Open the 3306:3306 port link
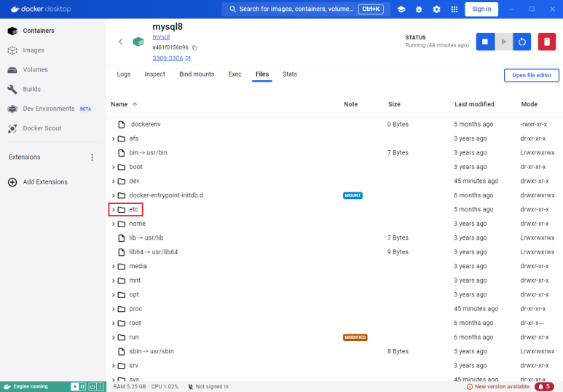The width and height of the screenshot is (563, 392). (x=168, y=58)
